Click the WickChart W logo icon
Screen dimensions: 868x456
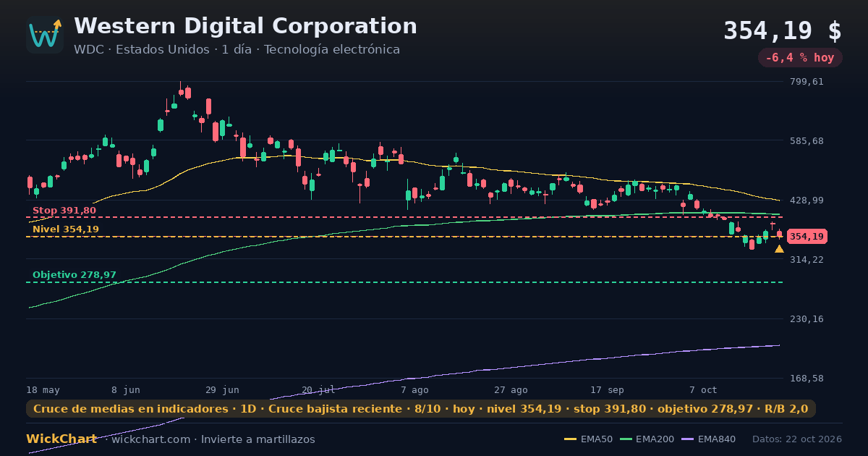point(45,35)
